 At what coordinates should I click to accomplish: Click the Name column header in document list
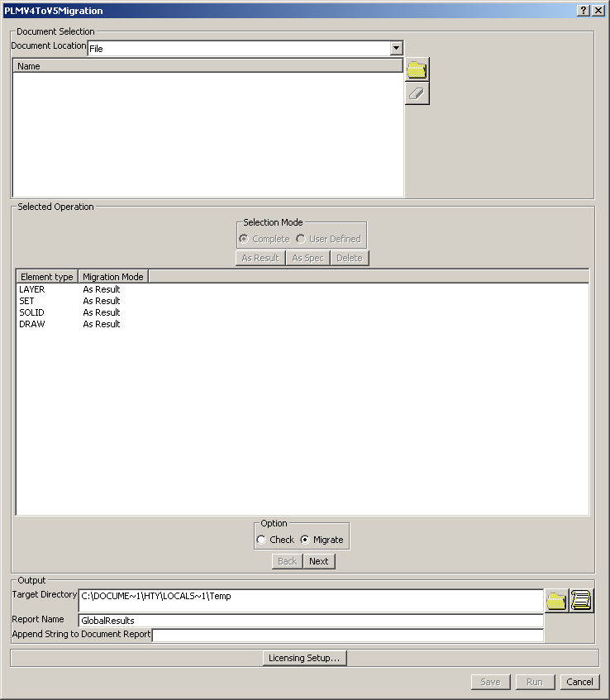click(x=207, y=66)
